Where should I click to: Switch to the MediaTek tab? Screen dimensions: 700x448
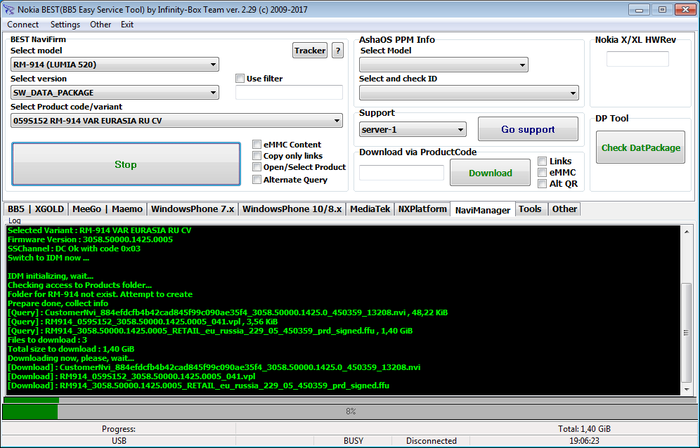coord(370,209)
